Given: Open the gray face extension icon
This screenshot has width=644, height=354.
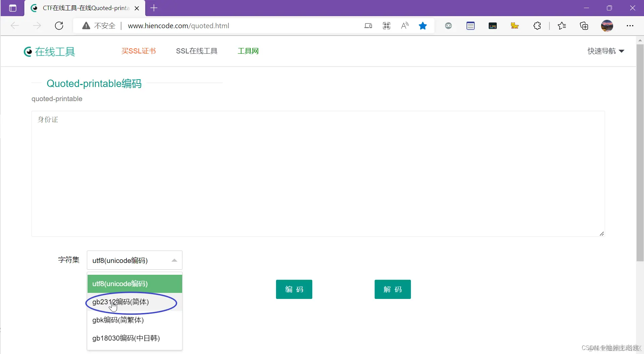Looking at the screenshot, I should 448,26.
